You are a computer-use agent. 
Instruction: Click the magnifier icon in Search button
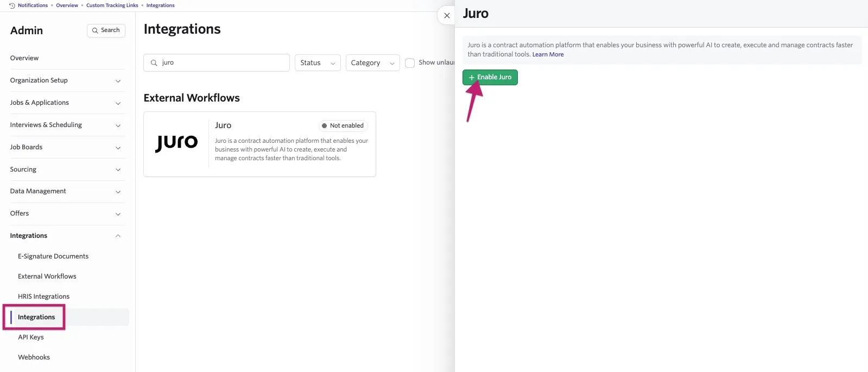[95, 30]
